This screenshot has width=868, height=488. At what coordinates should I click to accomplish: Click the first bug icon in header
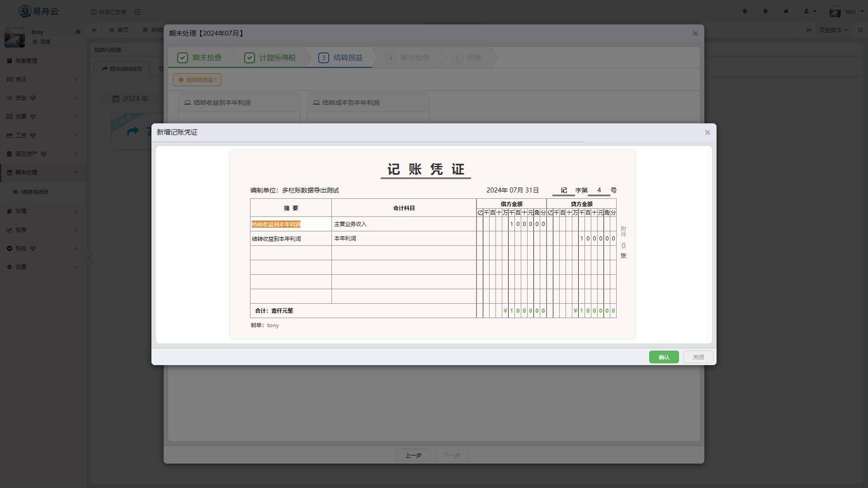pos(745,11)
